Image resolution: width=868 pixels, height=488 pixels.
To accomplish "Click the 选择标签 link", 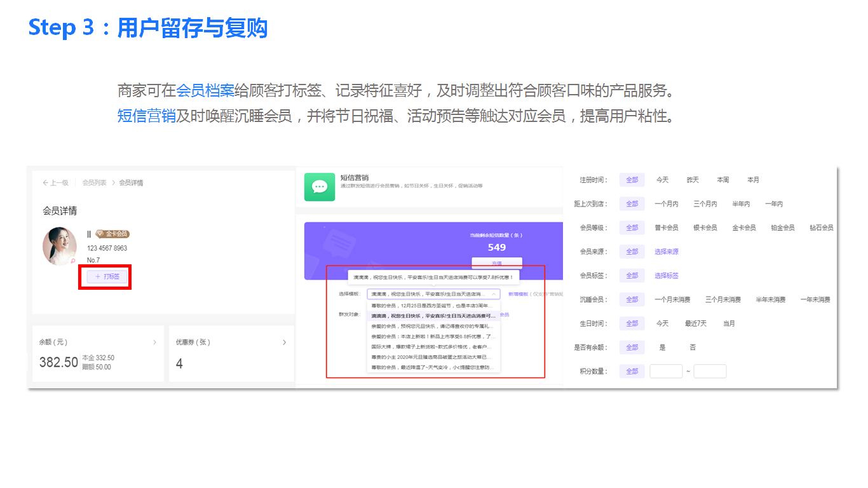I will pos(667,276).
